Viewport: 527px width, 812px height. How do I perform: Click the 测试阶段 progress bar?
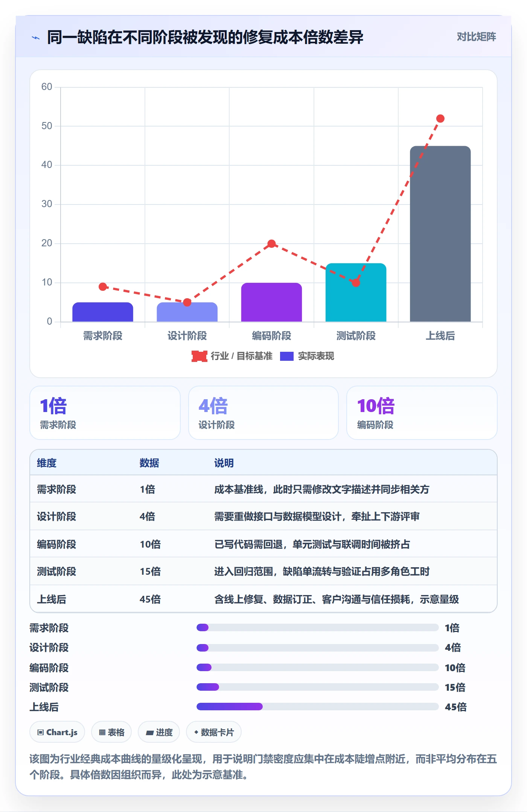(x=318, y=687)
